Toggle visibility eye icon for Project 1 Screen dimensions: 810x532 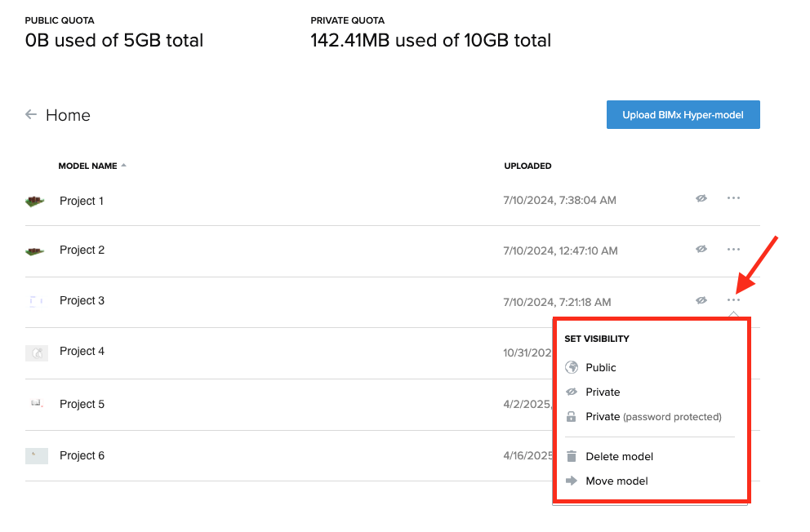point(701,198)
